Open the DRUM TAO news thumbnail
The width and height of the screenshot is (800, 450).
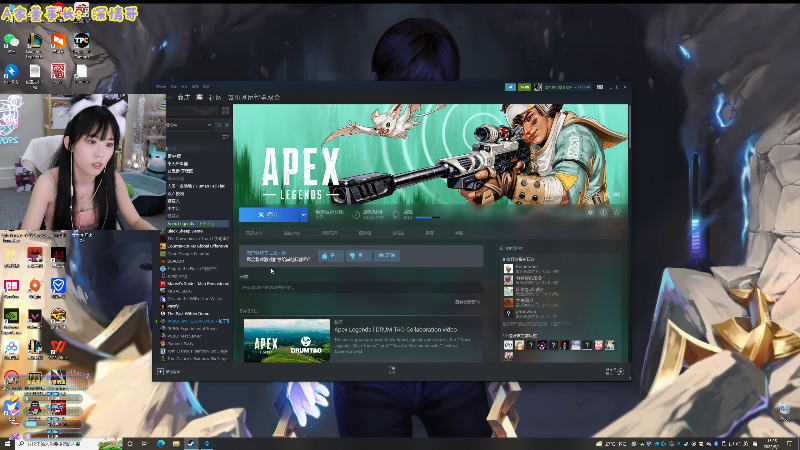(x=287, y=340)
